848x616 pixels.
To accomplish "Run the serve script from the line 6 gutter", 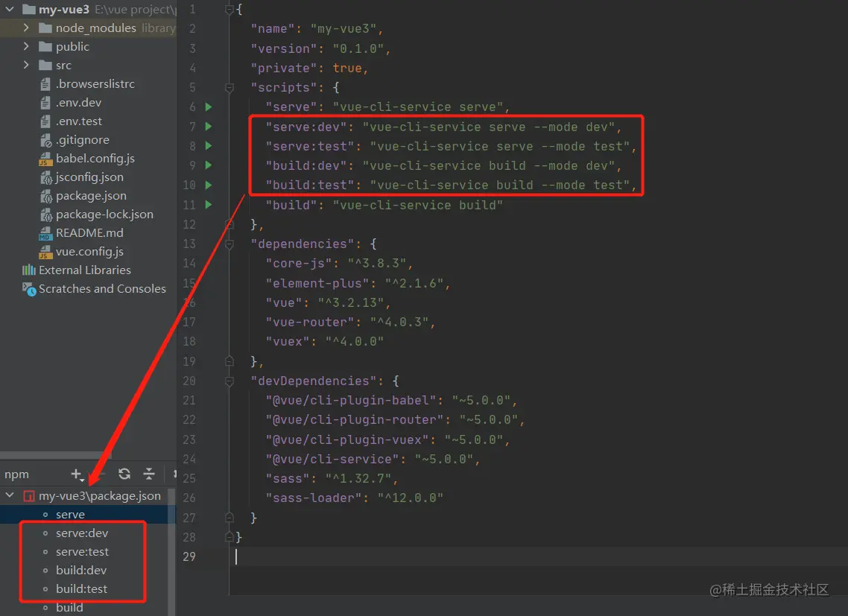I will pyautogui.click(x=208, y=107).
